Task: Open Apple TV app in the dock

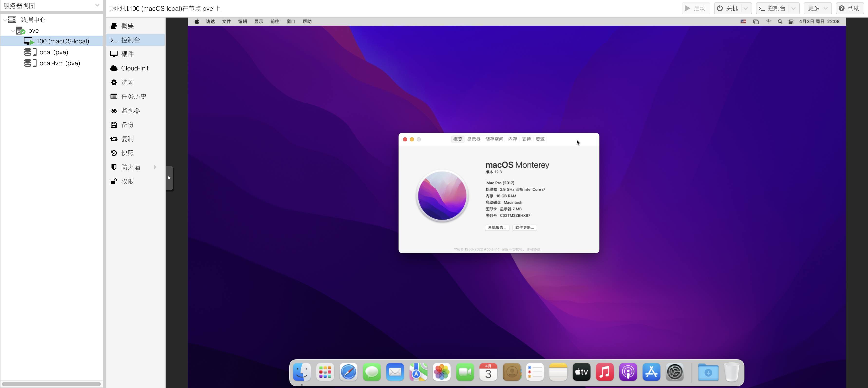Action: pos(581,372)
